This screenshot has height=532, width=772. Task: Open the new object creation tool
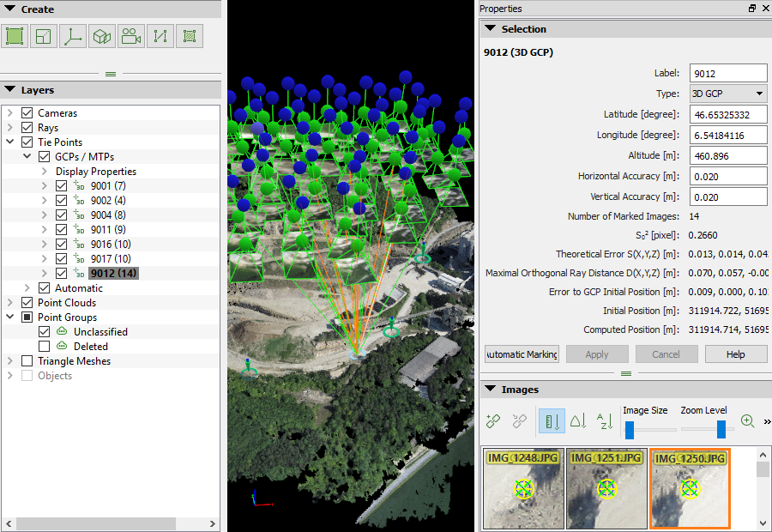coord(101,35)
